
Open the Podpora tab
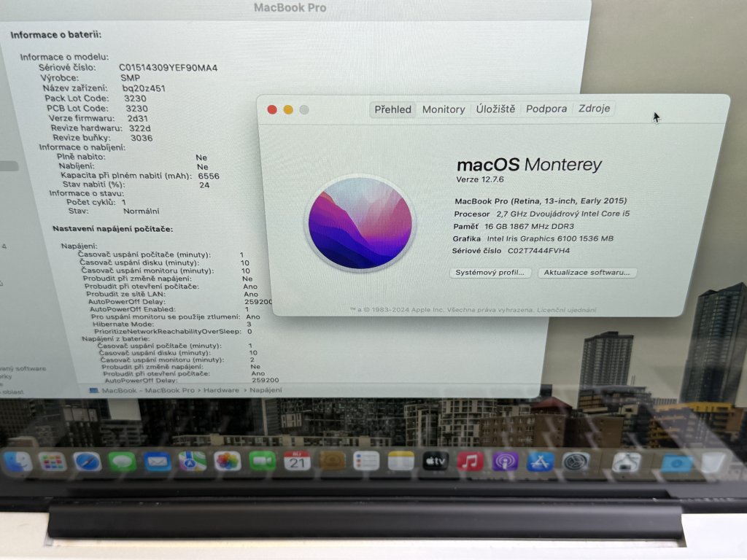[546, 109]
